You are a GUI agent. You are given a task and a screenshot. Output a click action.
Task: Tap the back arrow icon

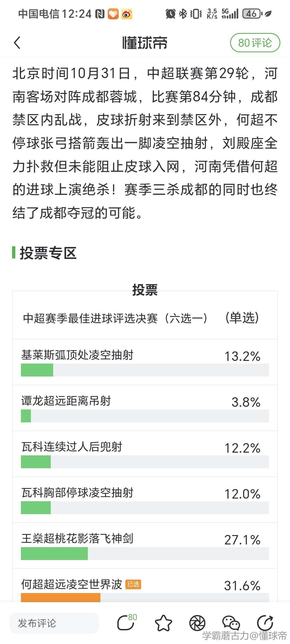pos(17,43)
